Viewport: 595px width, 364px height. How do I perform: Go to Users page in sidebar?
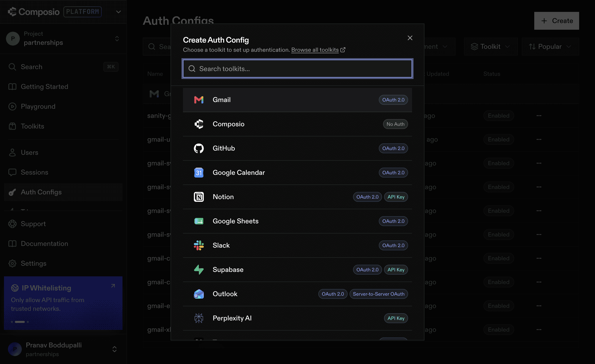pyautogui.click(x=63, y=153)
